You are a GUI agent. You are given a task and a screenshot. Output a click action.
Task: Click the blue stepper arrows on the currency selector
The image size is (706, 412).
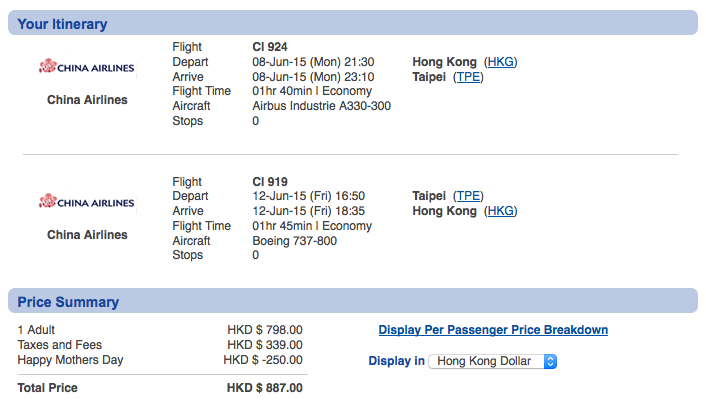[x=550, y=361]
